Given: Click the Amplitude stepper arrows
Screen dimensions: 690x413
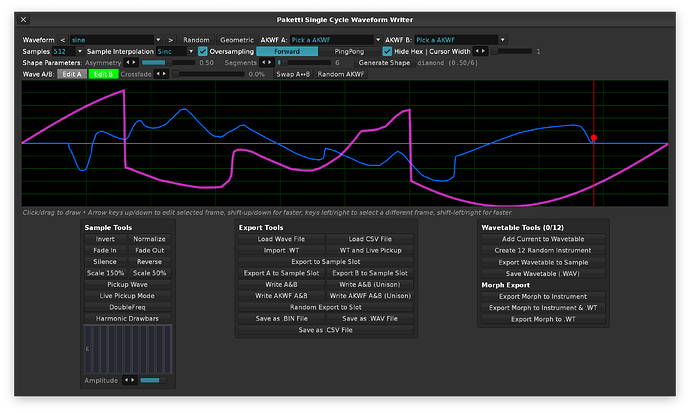Looking at the screenshot, I should [x=129, y=380].
